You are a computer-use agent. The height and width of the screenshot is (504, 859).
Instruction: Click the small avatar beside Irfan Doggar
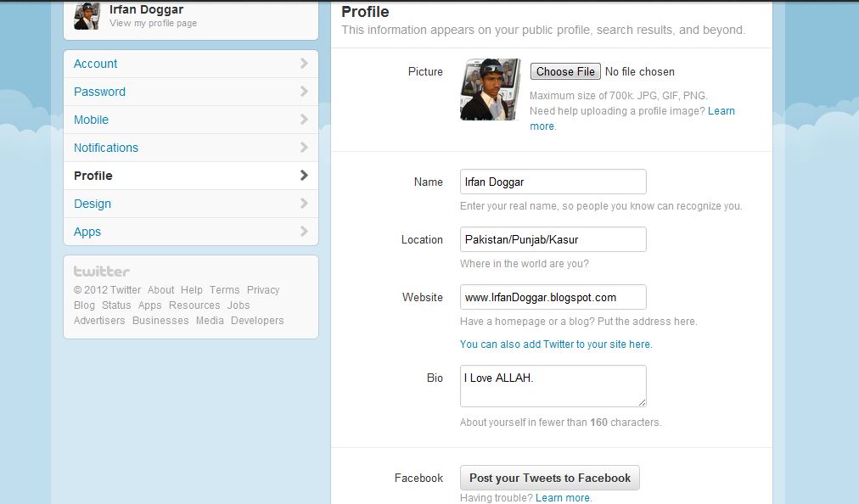(x=87, y=15)
